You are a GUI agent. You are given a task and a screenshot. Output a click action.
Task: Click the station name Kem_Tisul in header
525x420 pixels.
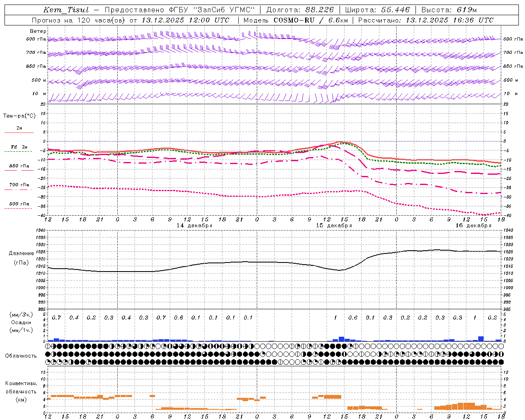coord(66,10)
